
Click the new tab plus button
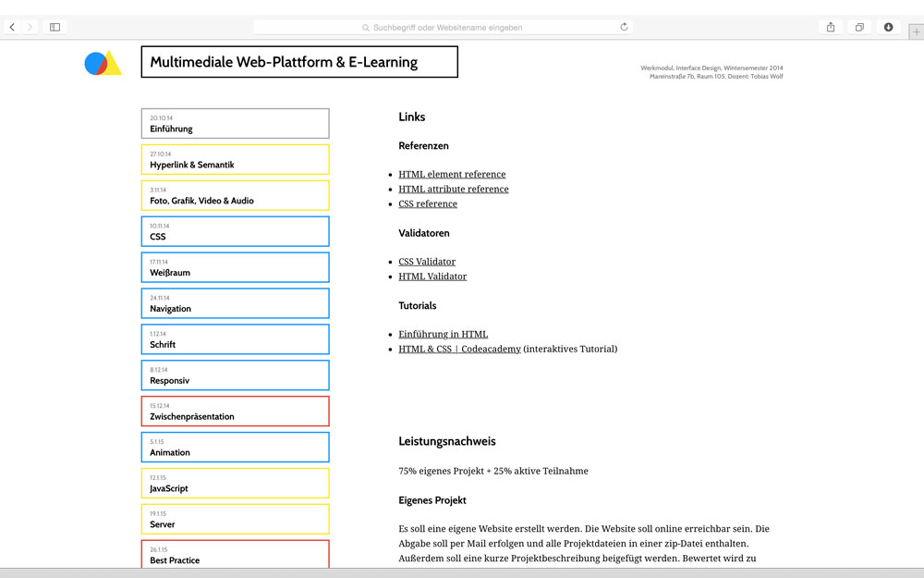pos(916,31)
